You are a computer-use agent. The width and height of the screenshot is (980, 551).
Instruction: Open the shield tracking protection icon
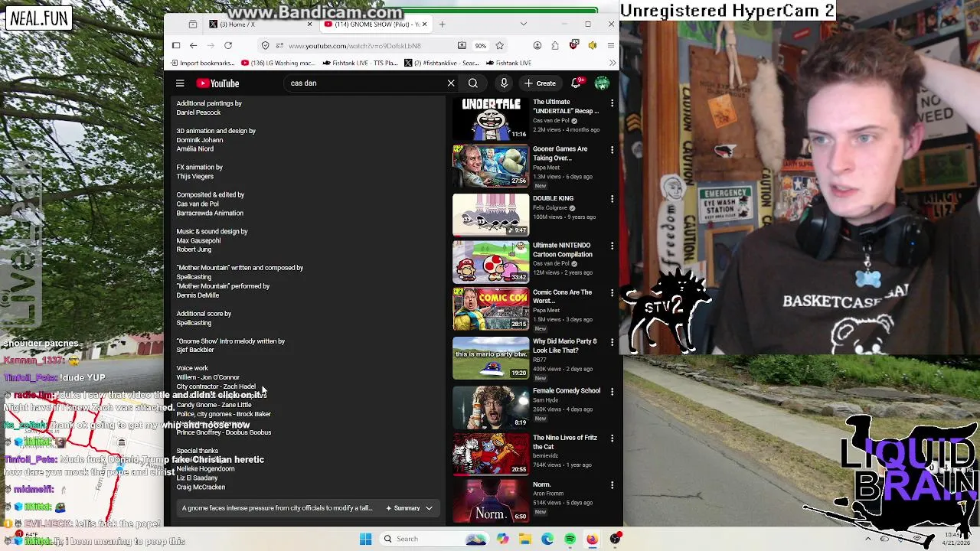click(265, 46)
